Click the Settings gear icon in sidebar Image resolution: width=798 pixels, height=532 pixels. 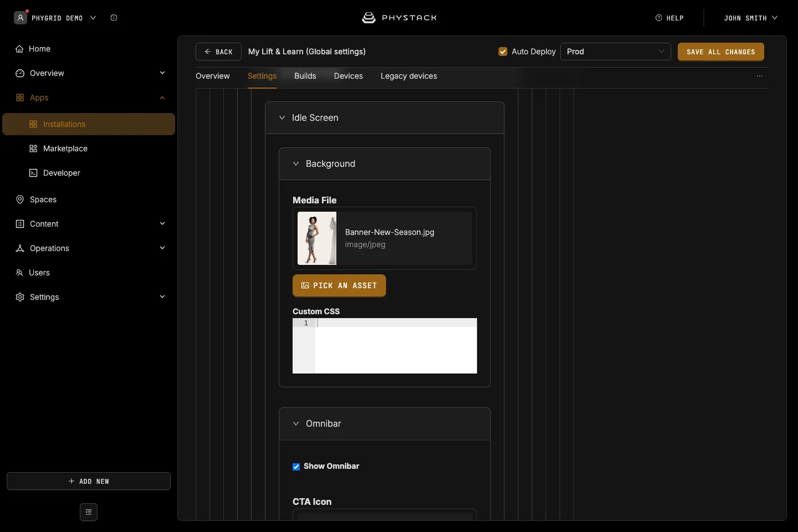(20, 297)
